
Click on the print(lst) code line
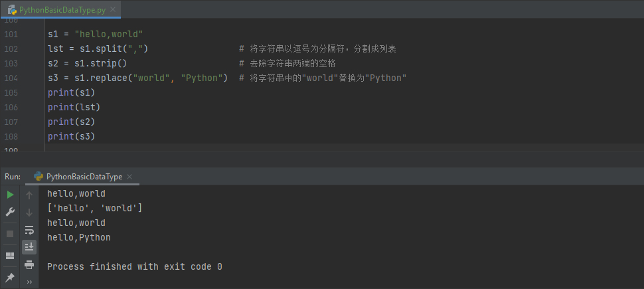73,107
